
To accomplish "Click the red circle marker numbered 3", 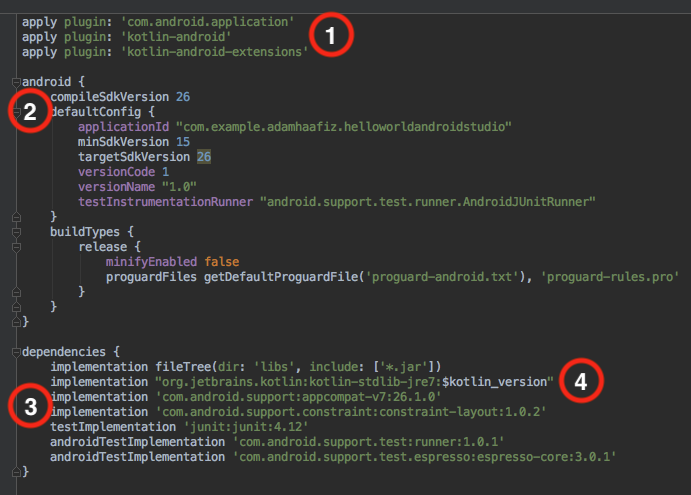I will (x=30, y=406).
